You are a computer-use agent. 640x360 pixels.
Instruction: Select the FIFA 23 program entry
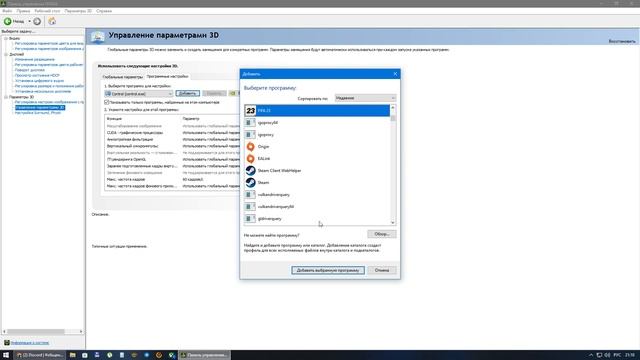click(317, 111)
